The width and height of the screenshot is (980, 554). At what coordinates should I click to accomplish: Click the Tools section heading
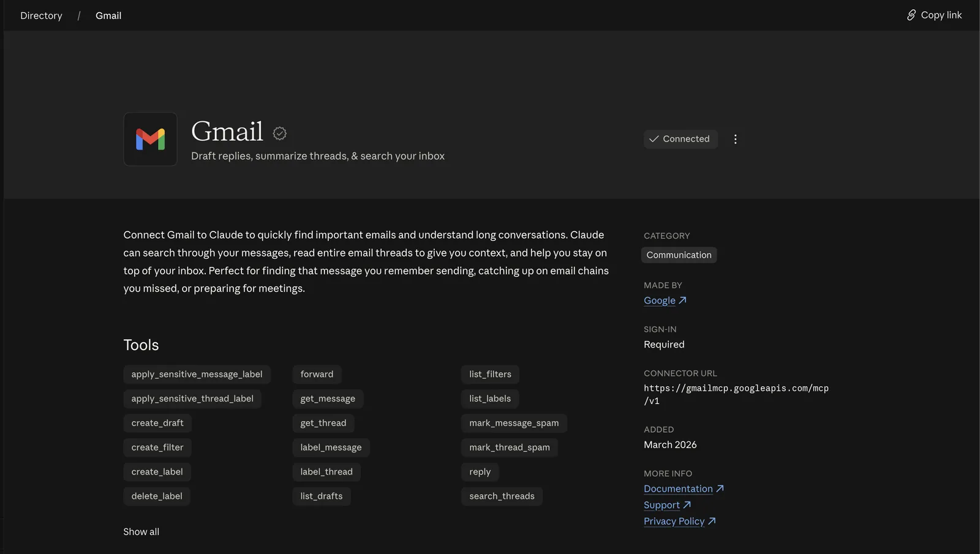pos(141,345)
